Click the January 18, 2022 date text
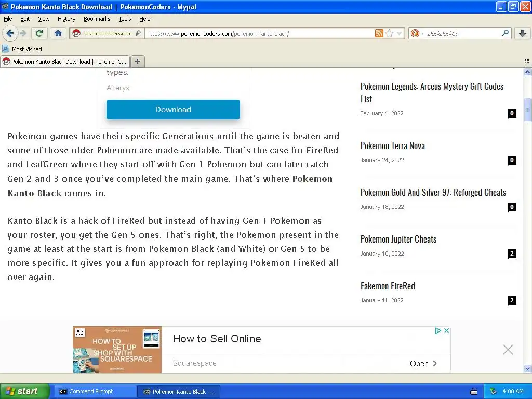532x399 pixels. click(382, 207)
